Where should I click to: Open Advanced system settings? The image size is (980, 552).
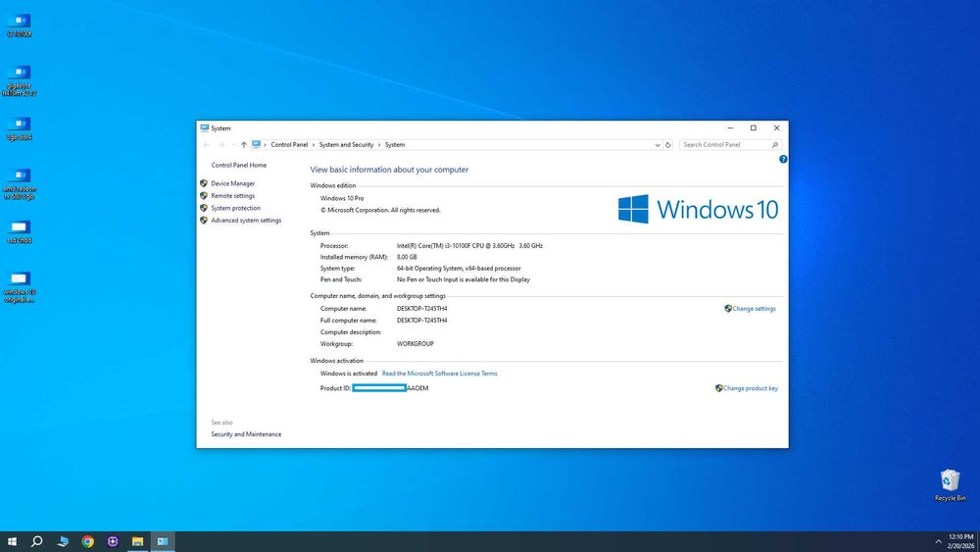tap(246, 220)
